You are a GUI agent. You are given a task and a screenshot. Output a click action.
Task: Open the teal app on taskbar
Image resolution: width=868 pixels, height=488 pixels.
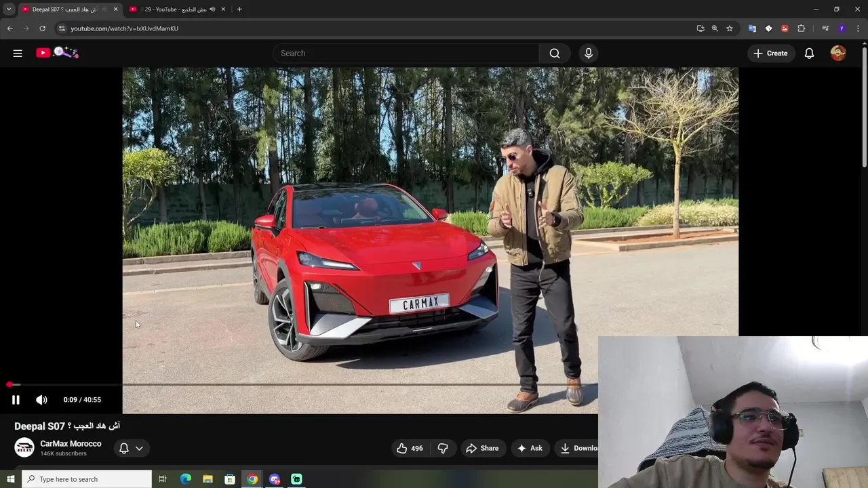296,479
